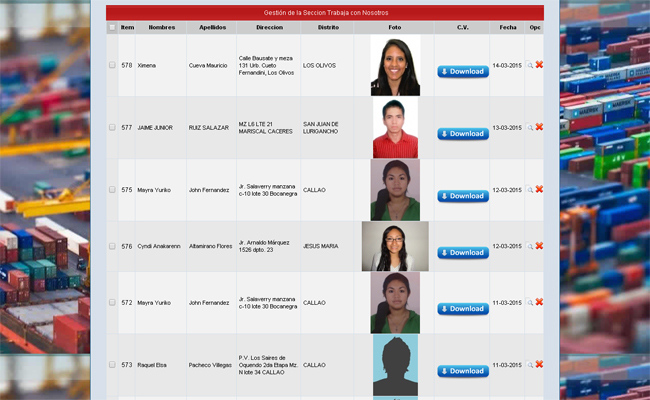Viewport: 650px width, 400px height.
Task: Click the magnifier view icon for item 572
Action: pyautogui.click(x=531, y=302)
